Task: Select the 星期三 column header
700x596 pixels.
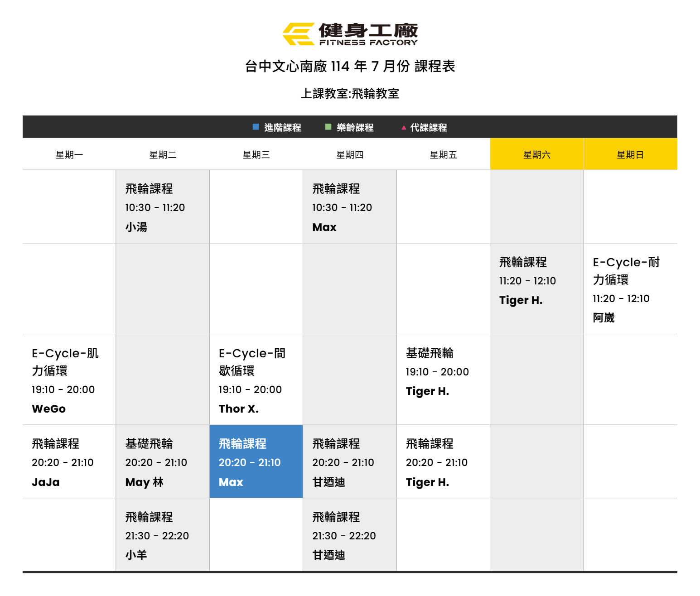Action: pos(256,154)
